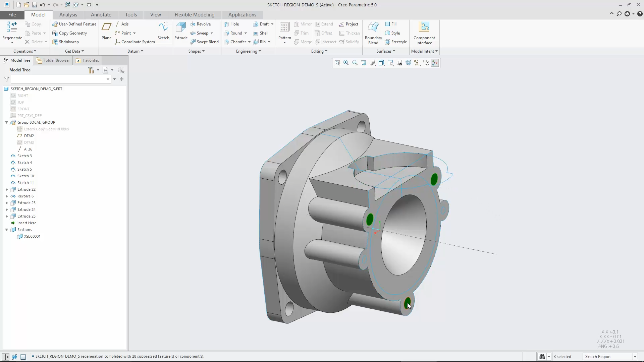
Task: Select Sketch 10 in model tree
Action: coord(25,176)
